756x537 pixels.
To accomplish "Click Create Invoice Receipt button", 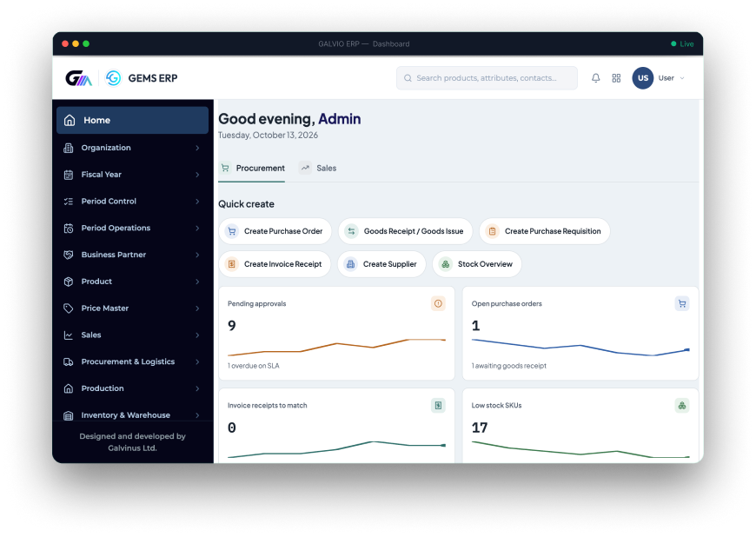I will click(275, 264).
